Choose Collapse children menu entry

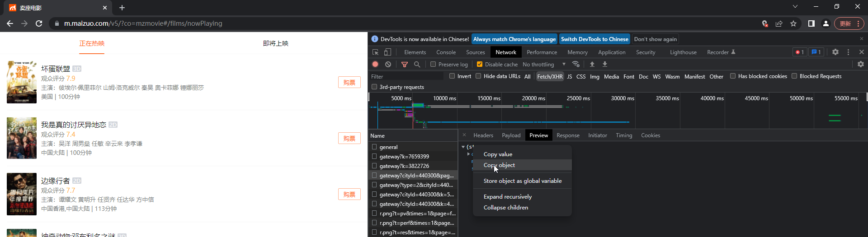coord(522,208)
